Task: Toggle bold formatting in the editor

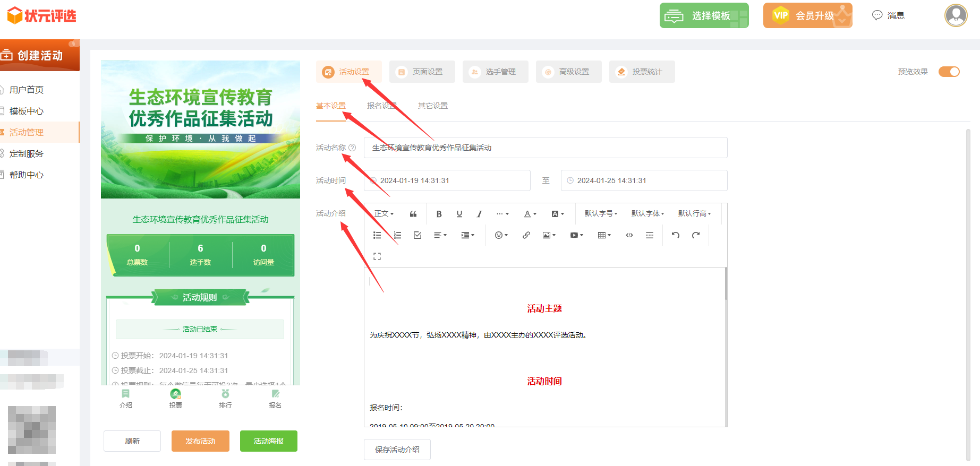Action: [439, 214]
